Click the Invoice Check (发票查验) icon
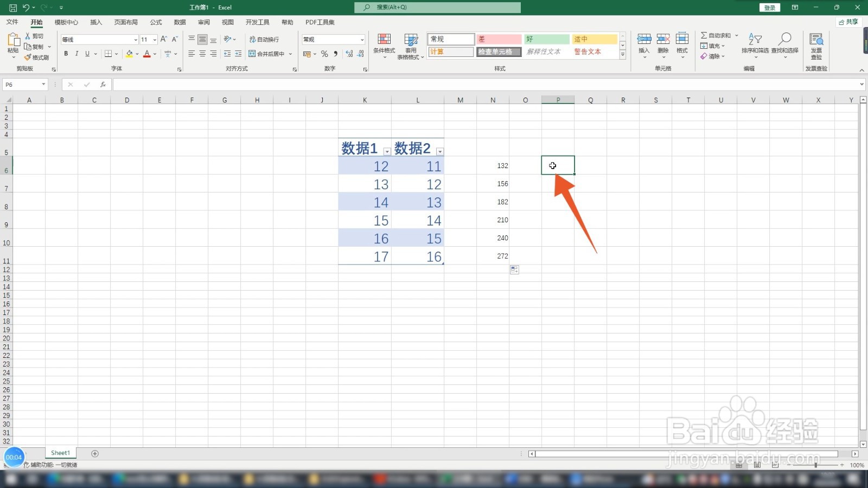The width and height of the screenshot is (868, 488). (x=816, y=40)
